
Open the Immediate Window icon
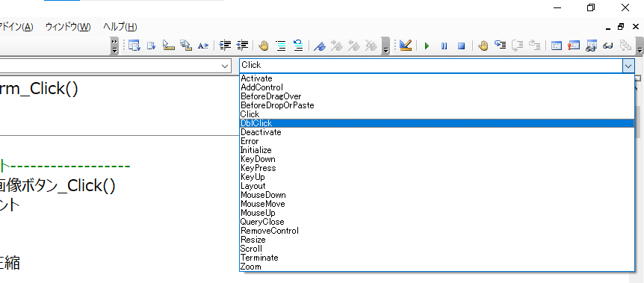pyautogui.click(x=573, y=46)
